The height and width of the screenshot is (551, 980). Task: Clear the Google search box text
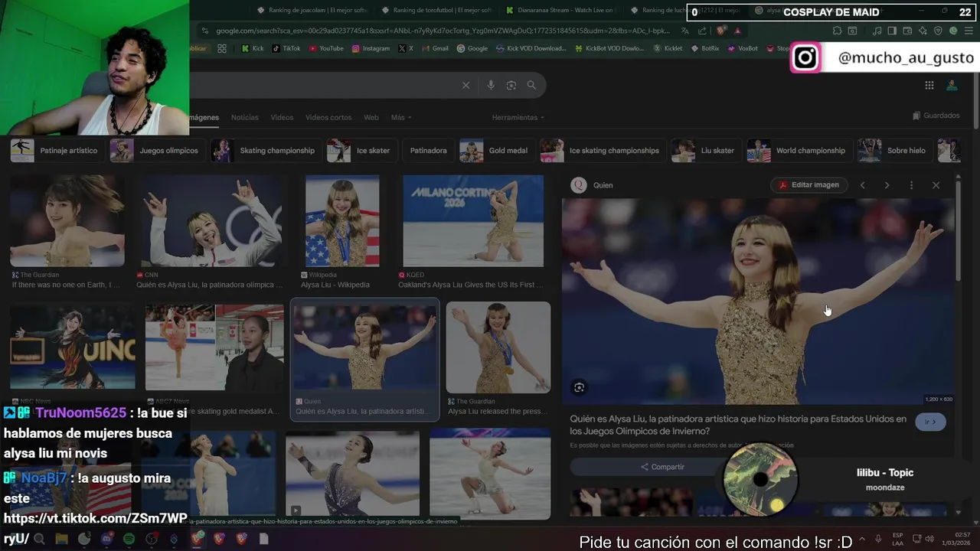[x=465, y=85]
